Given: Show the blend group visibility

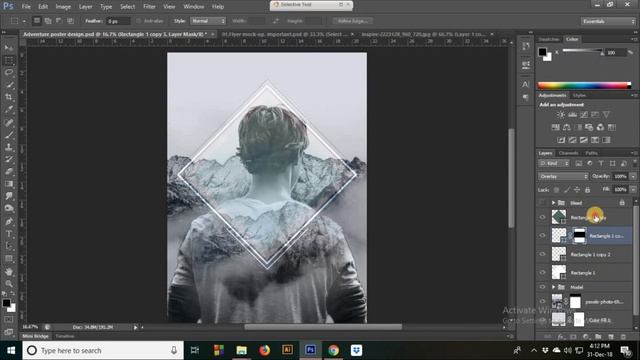Looking at the screenshot, I should (x=542, y=202).
